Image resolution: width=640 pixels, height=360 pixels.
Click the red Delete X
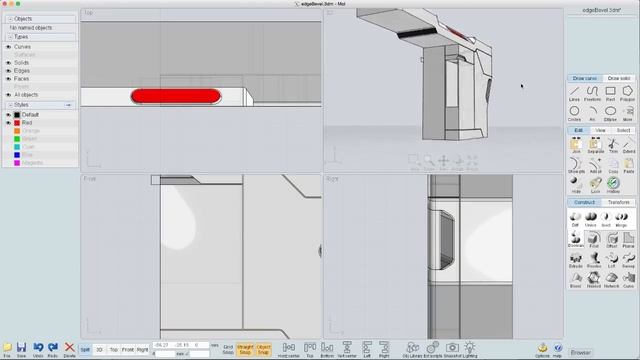coord(69,350)
